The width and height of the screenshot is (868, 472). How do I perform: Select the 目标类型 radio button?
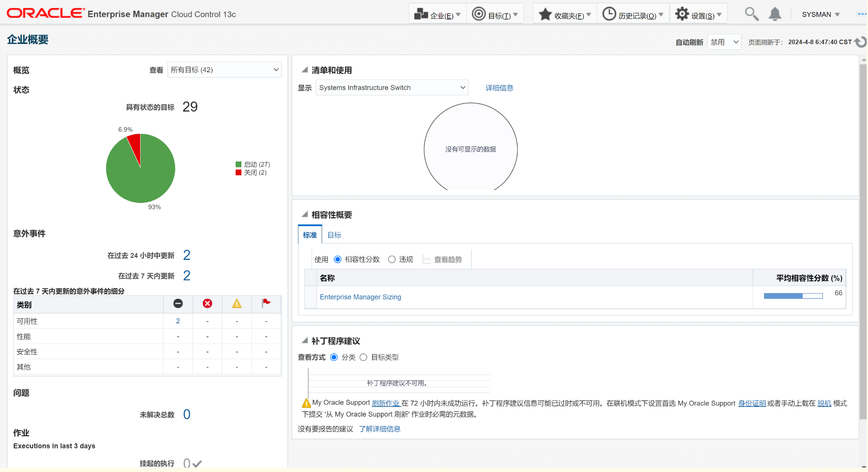pyautogui.click(x=363, y=357)
